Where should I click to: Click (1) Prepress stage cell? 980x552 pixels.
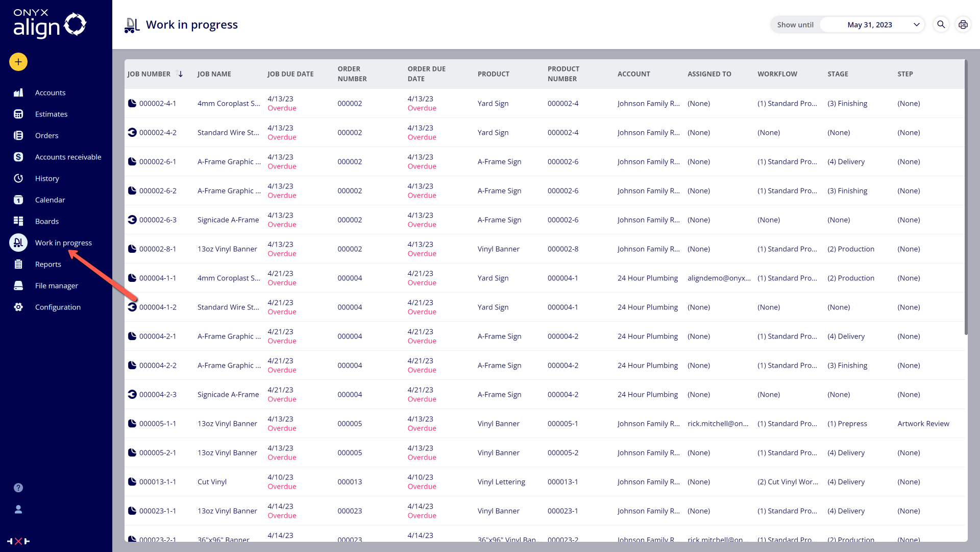coord(847,423)
